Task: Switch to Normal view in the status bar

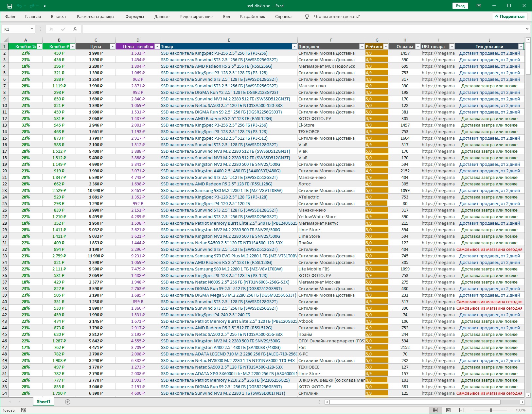Action: coord(435,410)
